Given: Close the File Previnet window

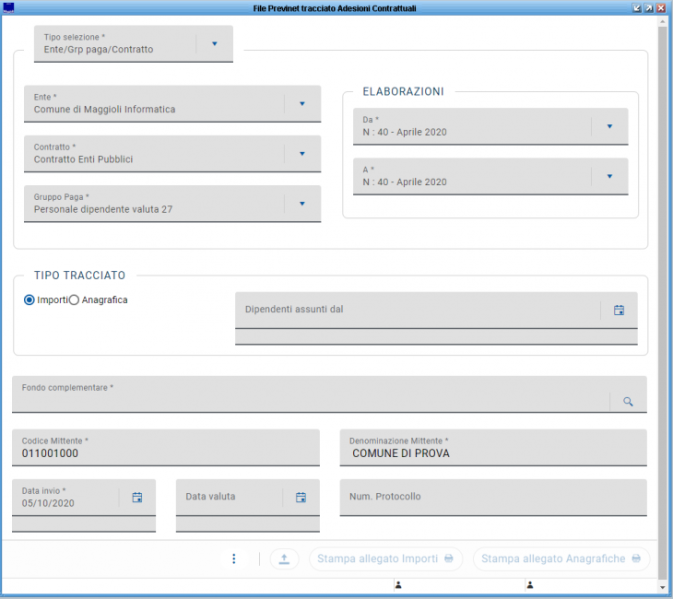Looking at the screenshot, I should point(661,8).
